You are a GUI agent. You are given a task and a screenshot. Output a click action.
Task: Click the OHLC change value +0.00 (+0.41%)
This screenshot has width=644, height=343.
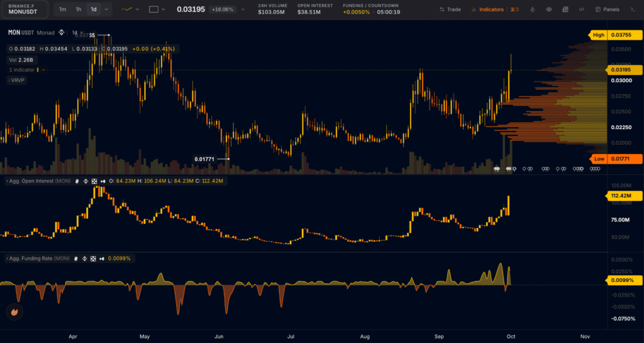pyautogui.click(x=153, y=49)
